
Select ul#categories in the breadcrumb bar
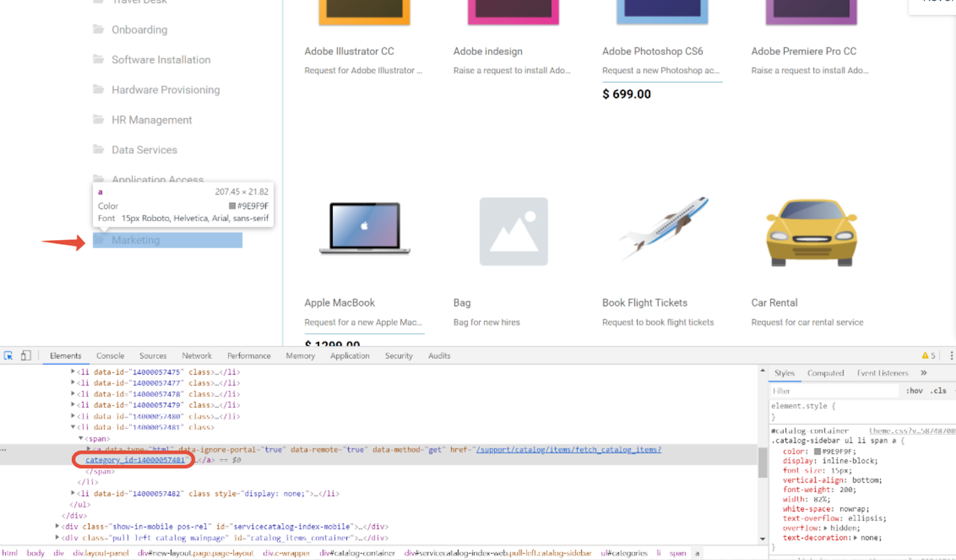[x=624, y=553]
